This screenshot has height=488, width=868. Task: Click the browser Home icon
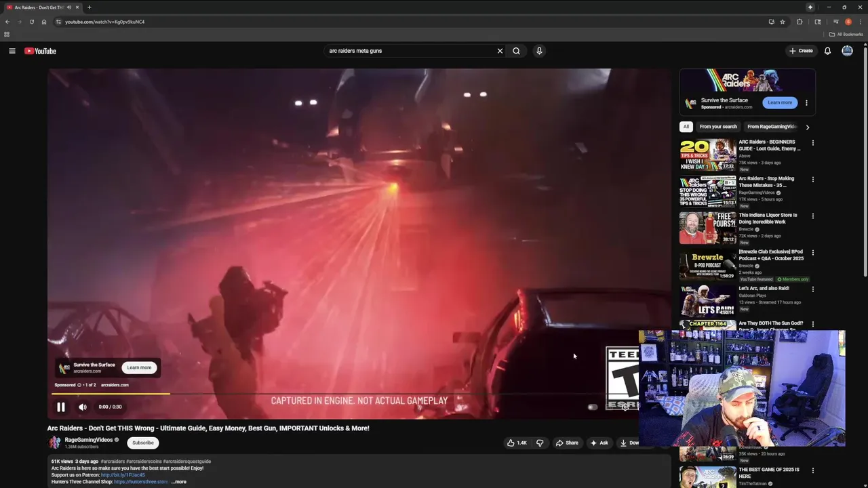pos(44,22)
